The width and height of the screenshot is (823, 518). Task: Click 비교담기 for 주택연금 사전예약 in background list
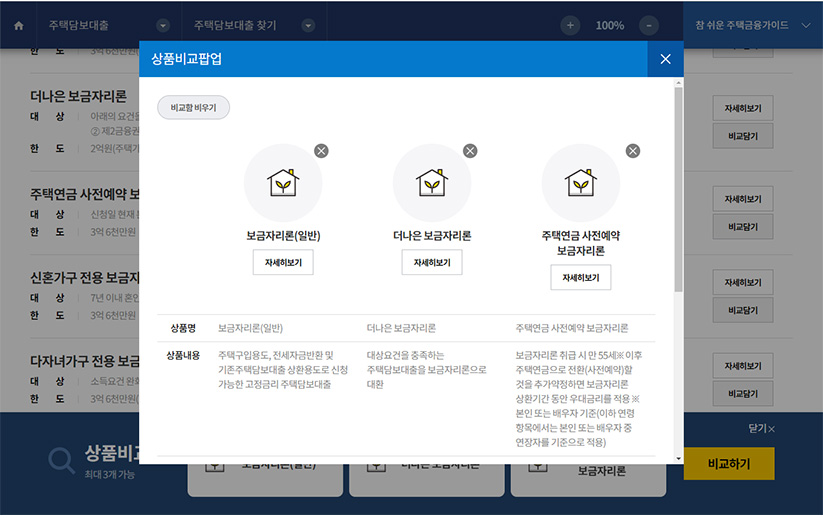click(743, 227)
